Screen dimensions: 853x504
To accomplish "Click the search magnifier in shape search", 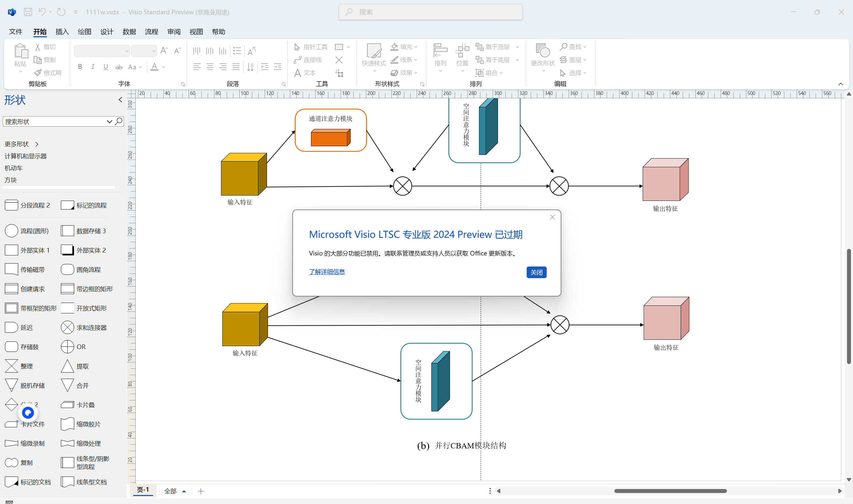I will (119, 121).
